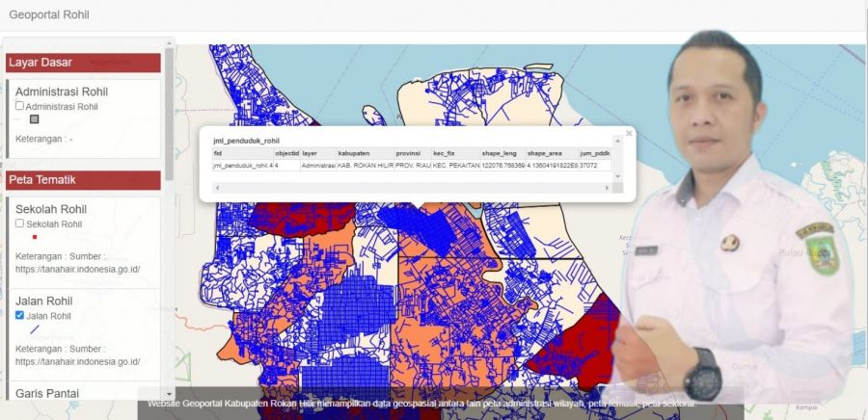The width and height of the screenshot is (868, 420).
Task: Select the 'shape_area' column header
Action: 553,153
